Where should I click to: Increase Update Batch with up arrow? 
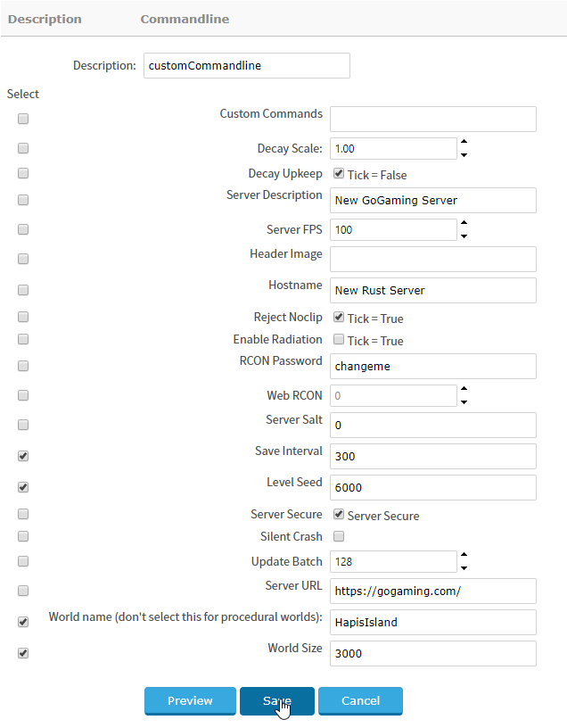[x=464, y=554]
